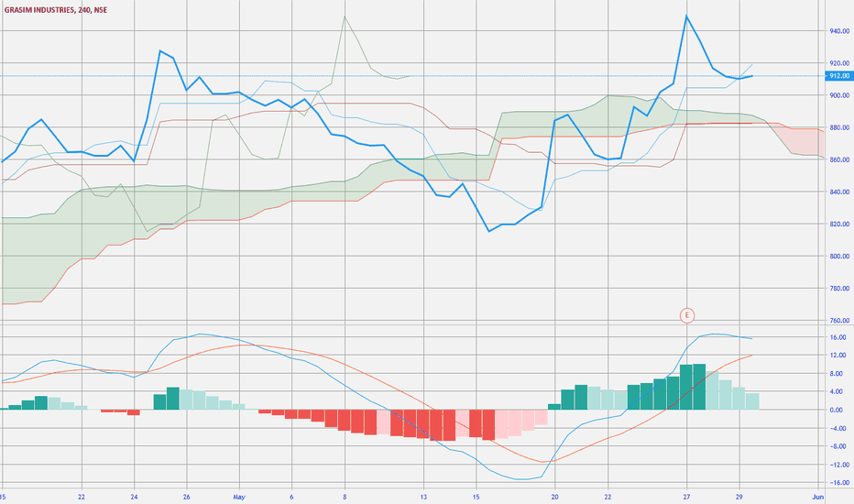Image resolution: width=854 pixels, height=504 pixels.
Task: Click the 'Jun' label on date axis
Action: point(817,497)
